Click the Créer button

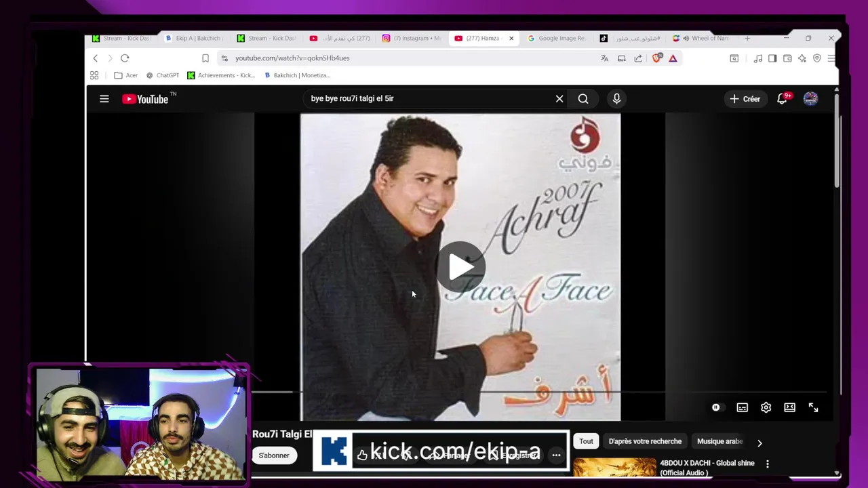(x=745, y=99)
